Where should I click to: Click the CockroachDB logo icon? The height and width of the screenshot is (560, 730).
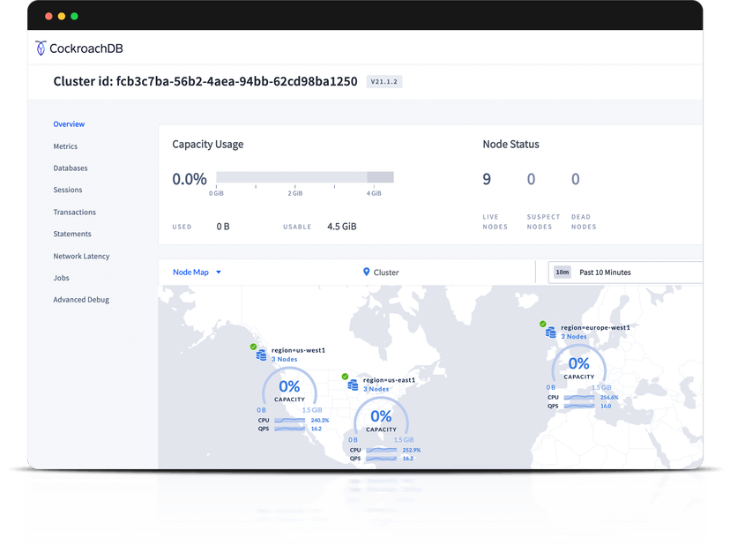[x=39, y=49]
